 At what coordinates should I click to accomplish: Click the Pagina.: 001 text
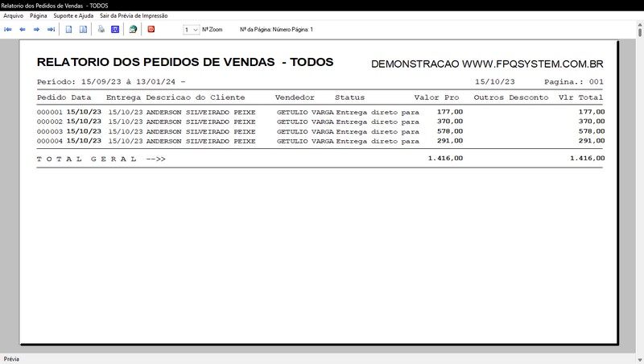(574, 82)
